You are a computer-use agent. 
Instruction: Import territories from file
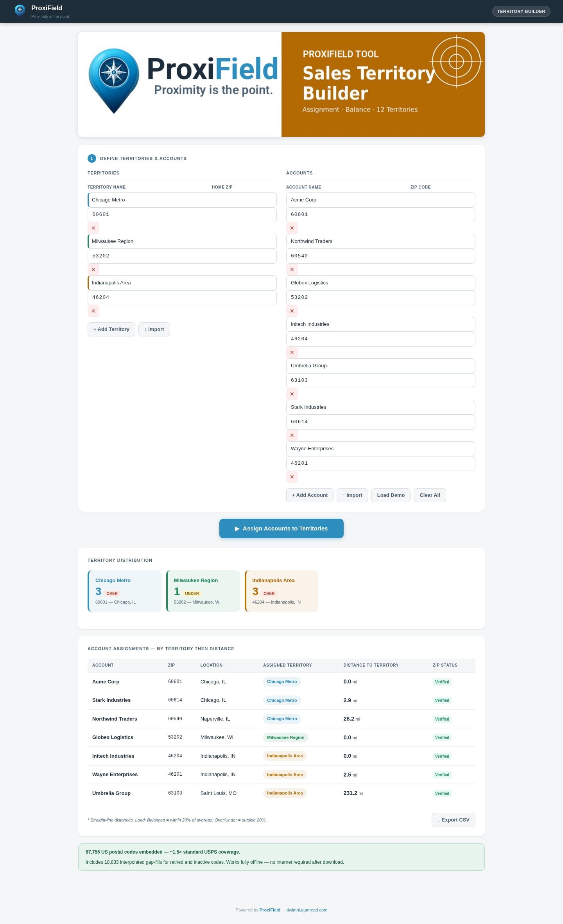pos(154,329)
